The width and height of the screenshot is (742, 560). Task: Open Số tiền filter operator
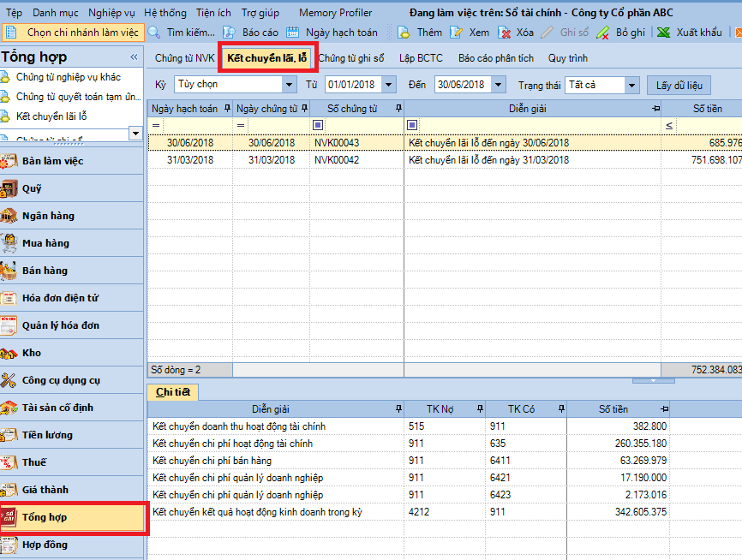tap(669, 125)
